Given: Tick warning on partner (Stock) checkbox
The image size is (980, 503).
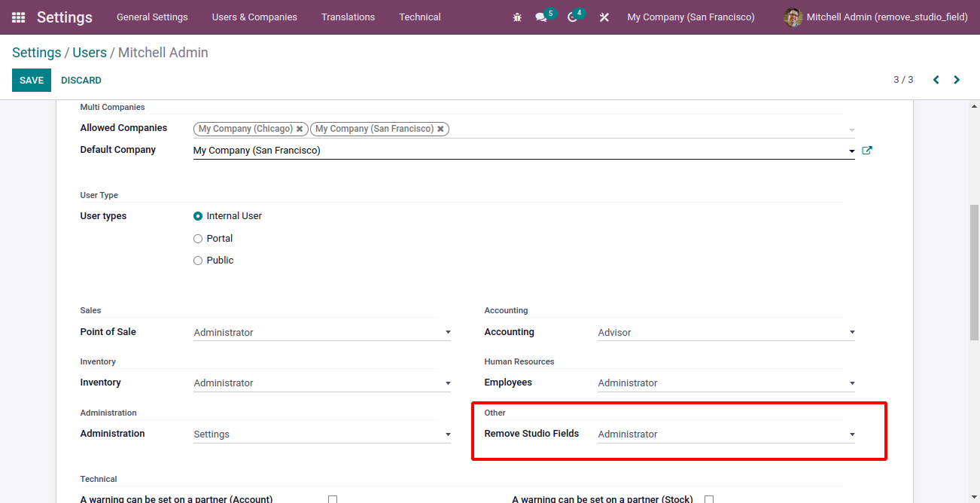Looking at the screenshot, I should [x=709, y=499].
